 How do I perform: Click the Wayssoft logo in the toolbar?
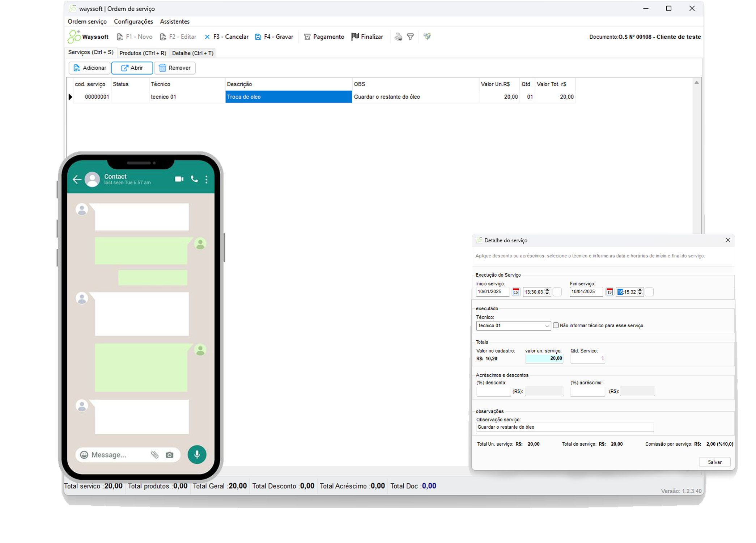[x=88, y=37]
